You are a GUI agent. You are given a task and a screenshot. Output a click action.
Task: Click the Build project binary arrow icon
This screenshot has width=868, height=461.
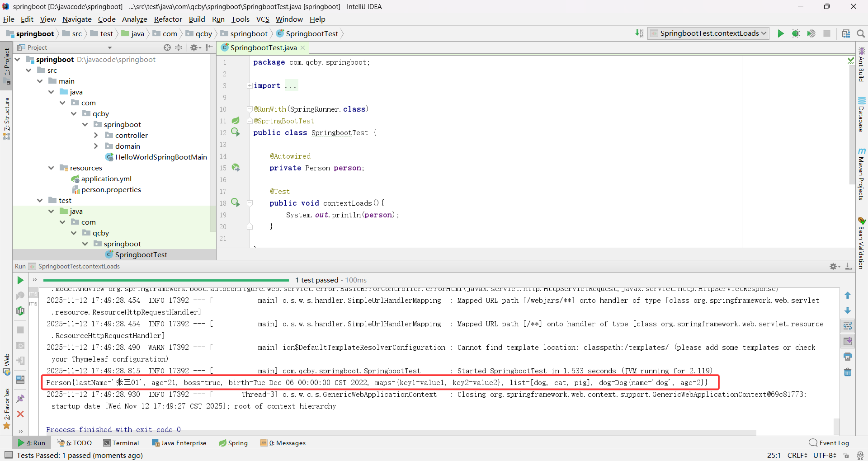639,33
